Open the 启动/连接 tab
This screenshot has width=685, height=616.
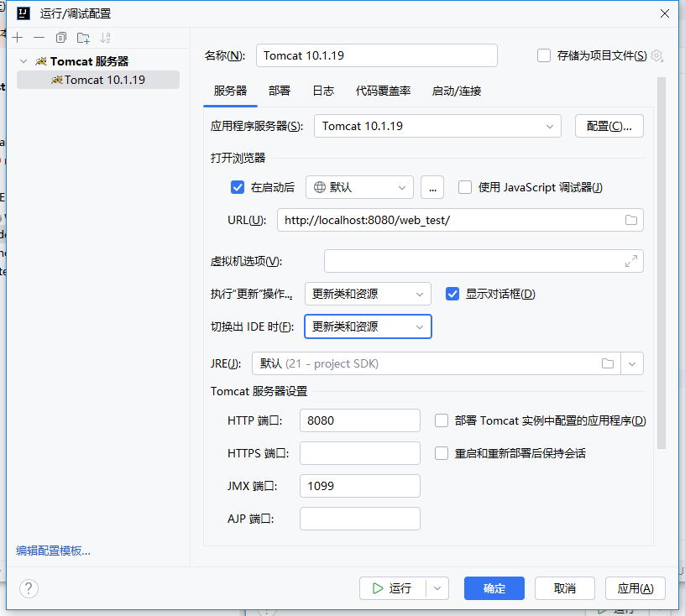tap(456, 91)
